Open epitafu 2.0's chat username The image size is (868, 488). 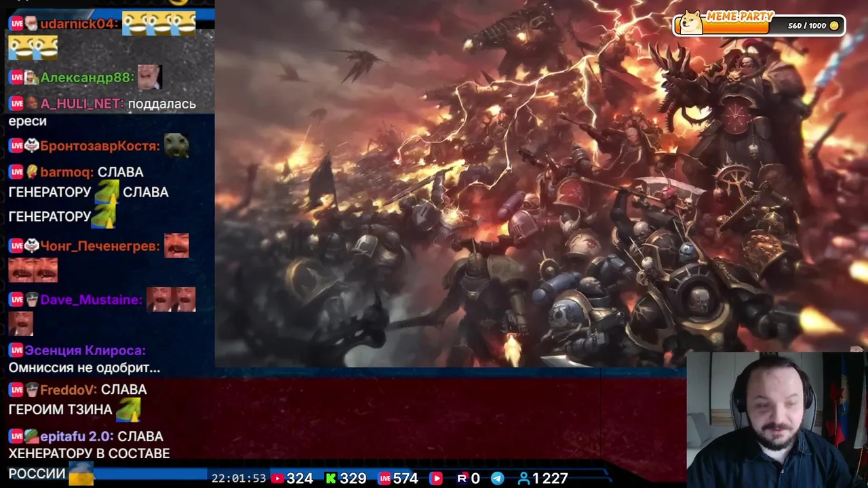pos(77,436)
